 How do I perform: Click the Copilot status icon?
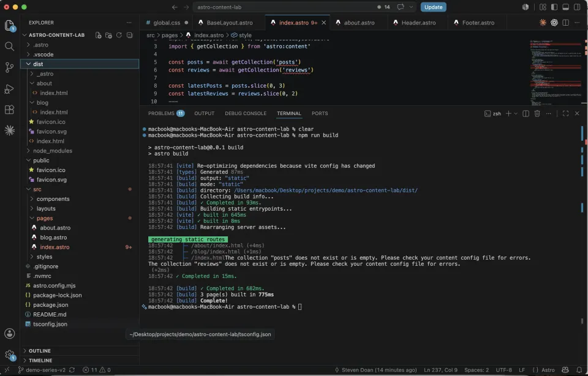[x=565, y=370]
